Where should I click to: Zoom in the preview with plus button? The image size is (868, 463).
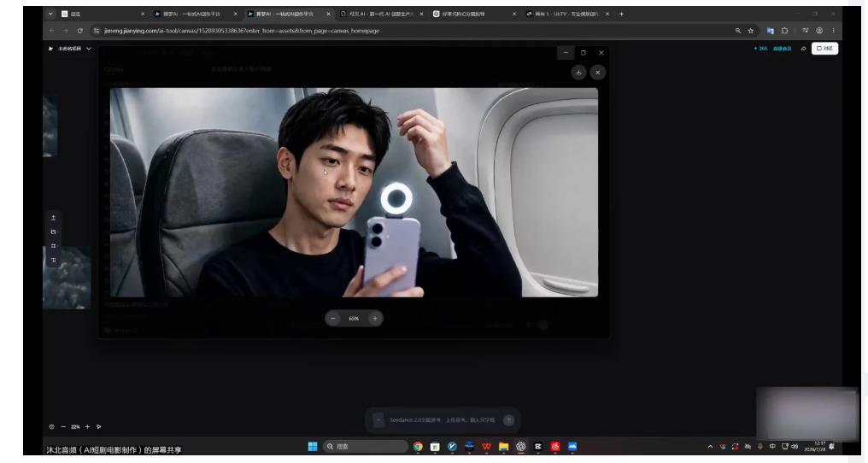click(x=375, y=319)
